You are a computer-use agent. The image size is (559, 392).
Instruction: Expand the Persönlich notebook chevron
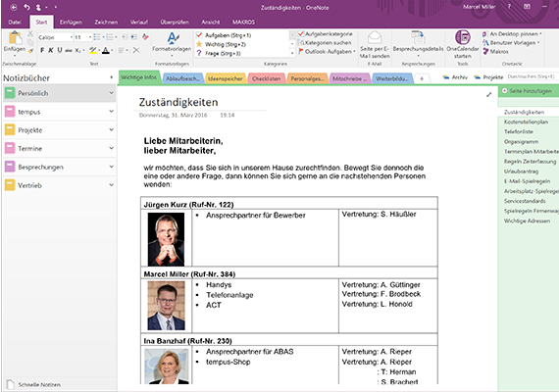(x=111, y=93)
